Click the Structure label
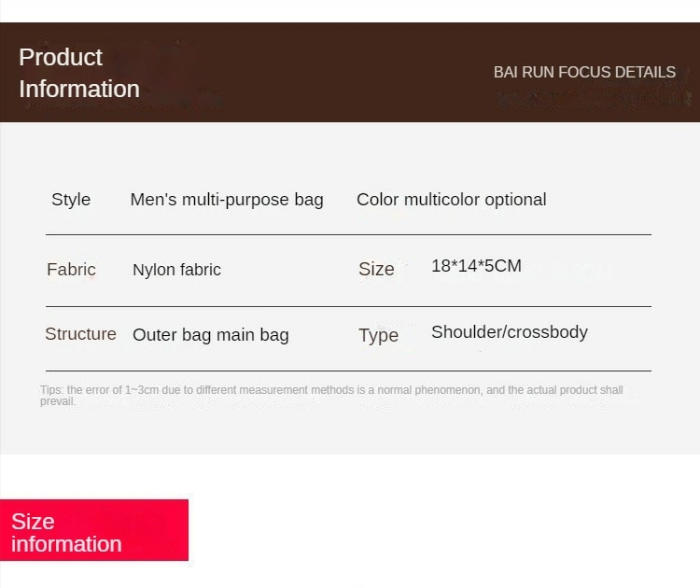This screenshot has width=700, height=588. pos(80,334)
